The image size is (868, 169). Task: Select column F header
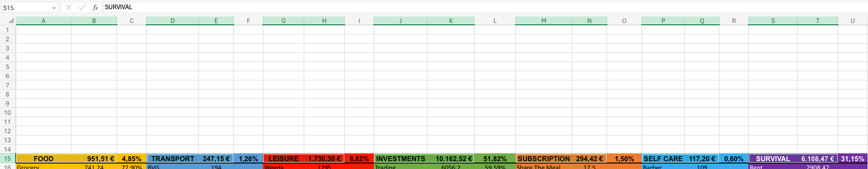(249, 21)
